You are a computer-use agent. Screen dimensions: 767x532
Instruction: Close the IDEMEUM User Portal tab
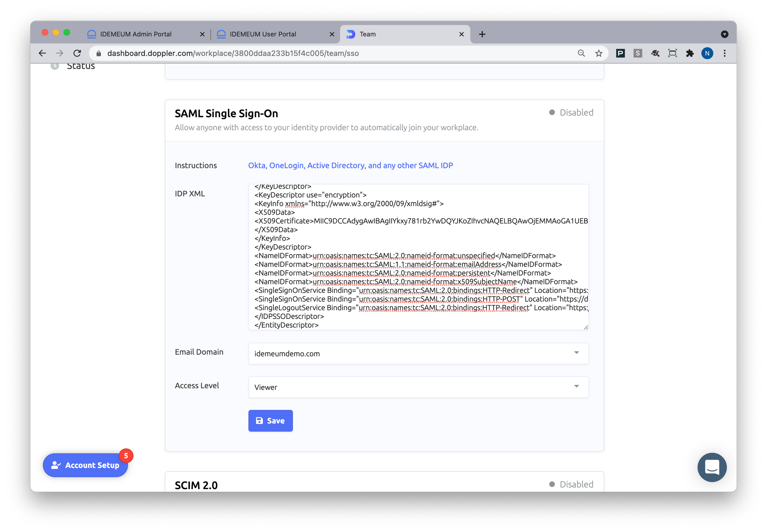click(332, 34)
